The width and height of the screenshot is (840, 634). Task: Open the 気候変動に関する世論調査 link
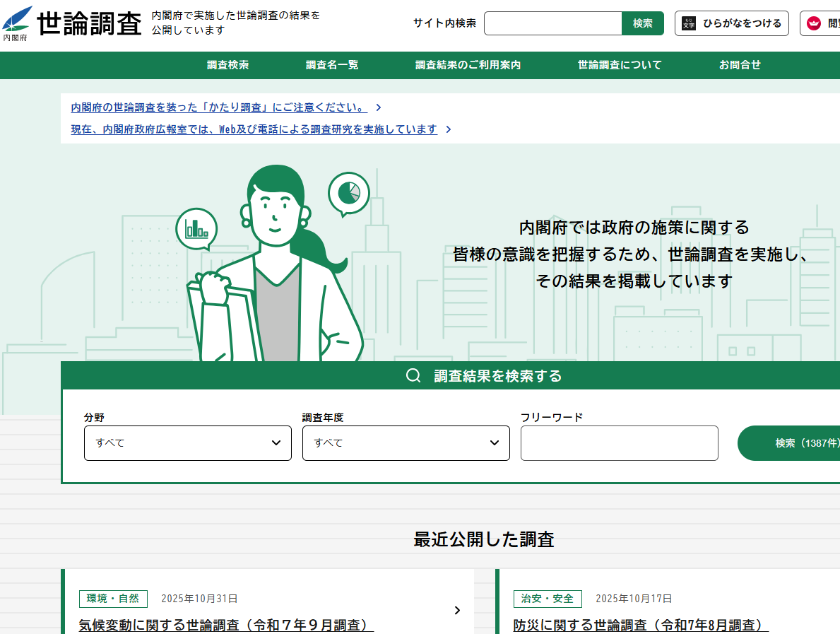pos(226,626)
